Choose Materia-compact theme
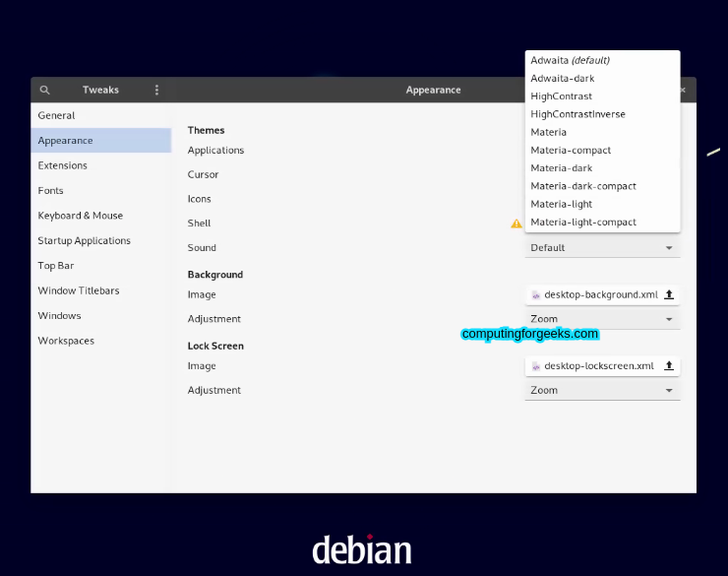 coord(603,150)
